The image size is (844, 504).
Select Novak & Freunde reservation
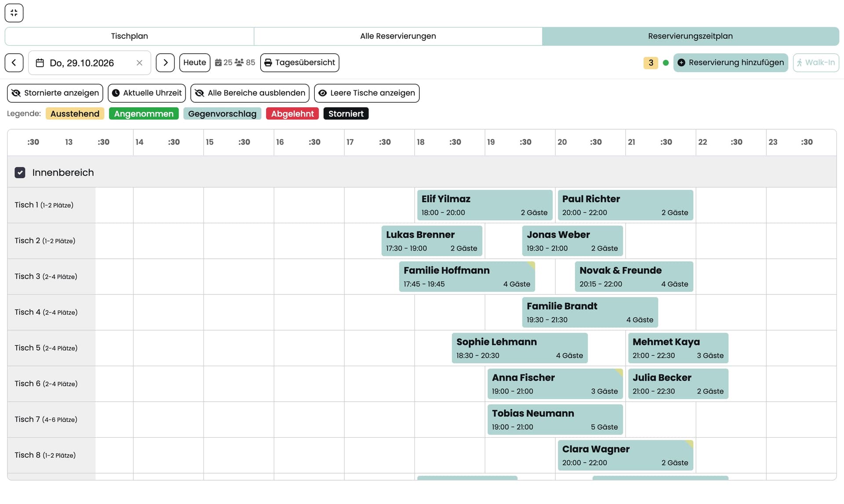click(634, 277)
